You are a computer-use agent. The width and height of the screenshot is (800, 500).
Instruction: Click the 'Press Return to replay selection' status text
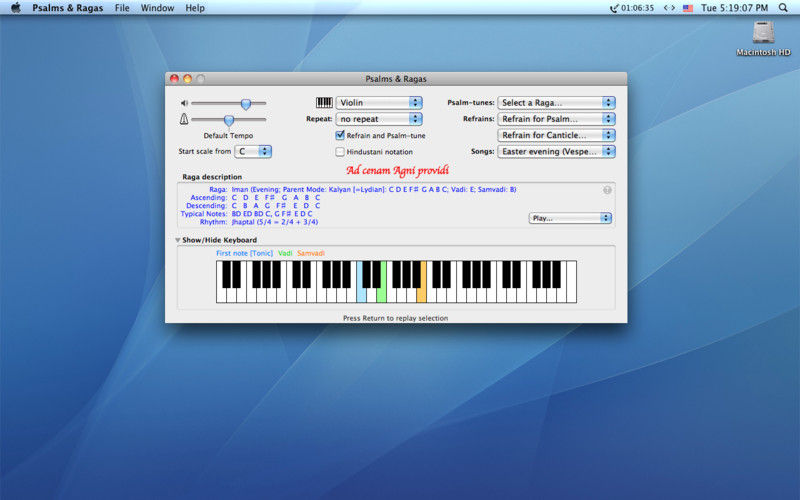(x=395, y=318)
